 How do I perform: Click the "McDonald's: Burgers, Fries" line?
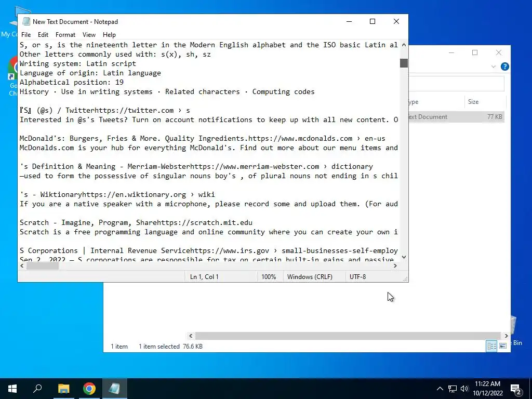pyautogui.click(x=203, y=138)
